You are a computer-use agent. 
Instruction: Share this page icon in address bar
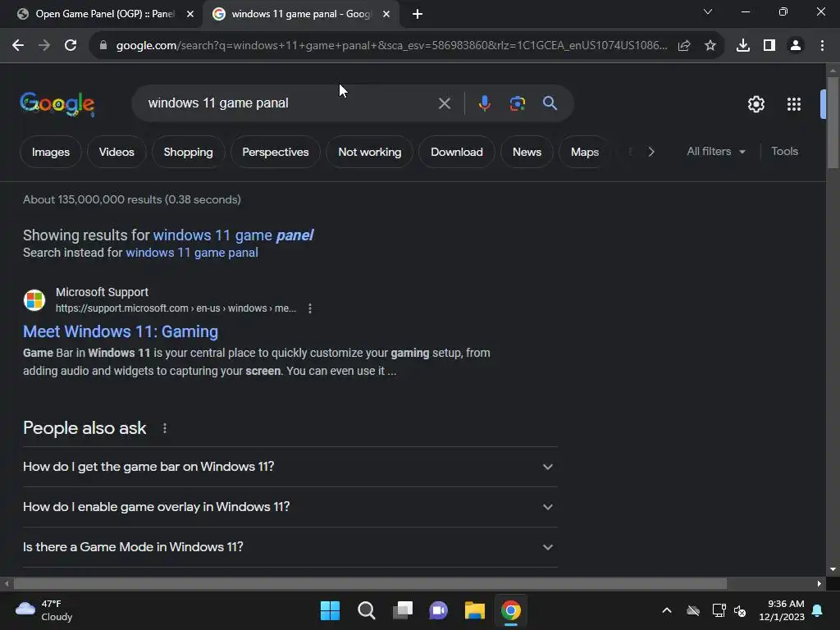point(684,46)
